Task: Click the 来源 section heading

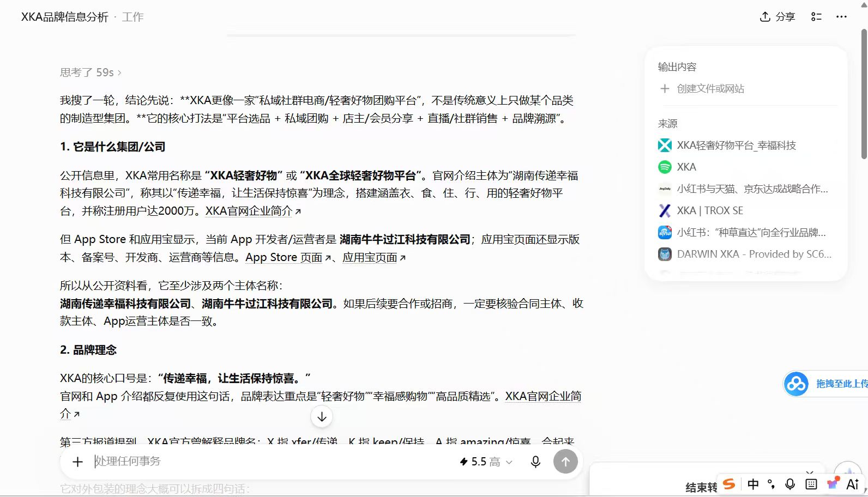Action: [x=668, y=124]
